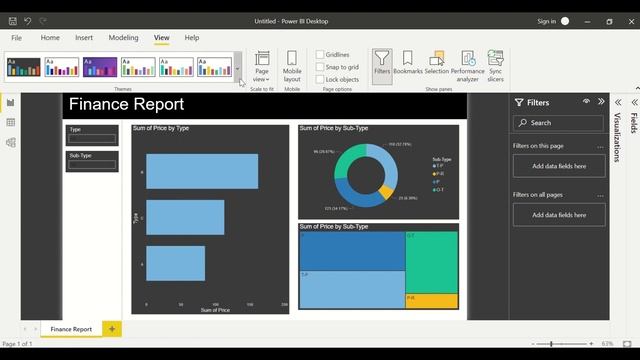Screen dimensions: 640x360
Task: Add a new report page
Action: point(112,329)
